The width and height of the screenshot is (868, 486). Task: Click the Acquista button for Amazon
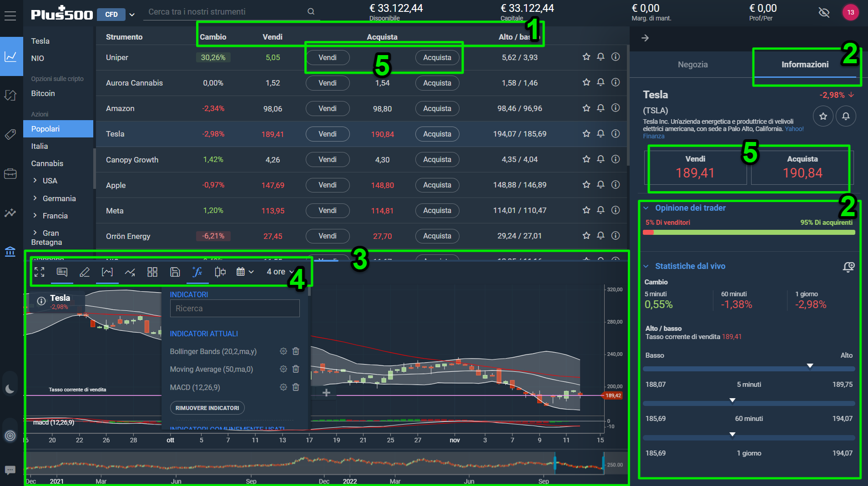[437, 109]
